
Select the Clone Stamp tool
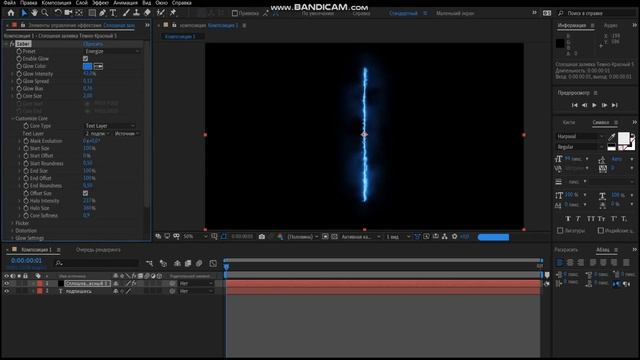(x=136, y=13)
